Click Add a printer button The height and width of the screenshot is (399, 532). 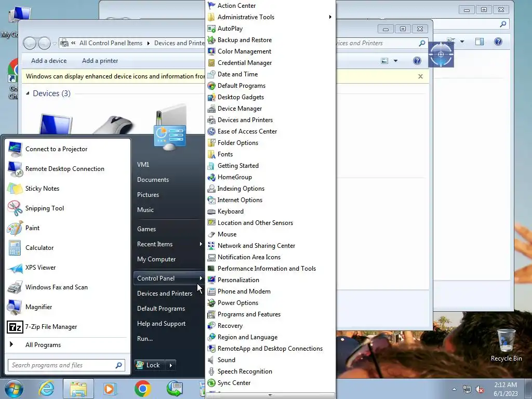[x=100, y=61]
